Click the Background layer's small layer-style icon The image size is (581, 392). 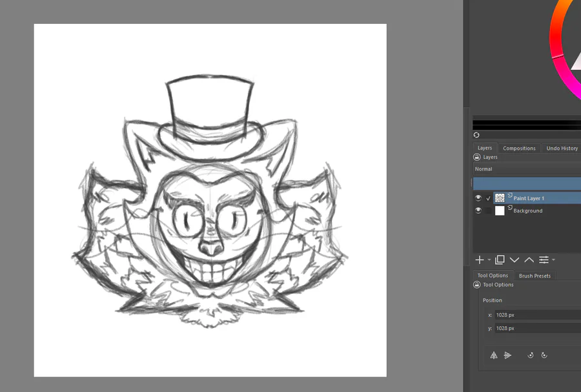click(510, 207)
